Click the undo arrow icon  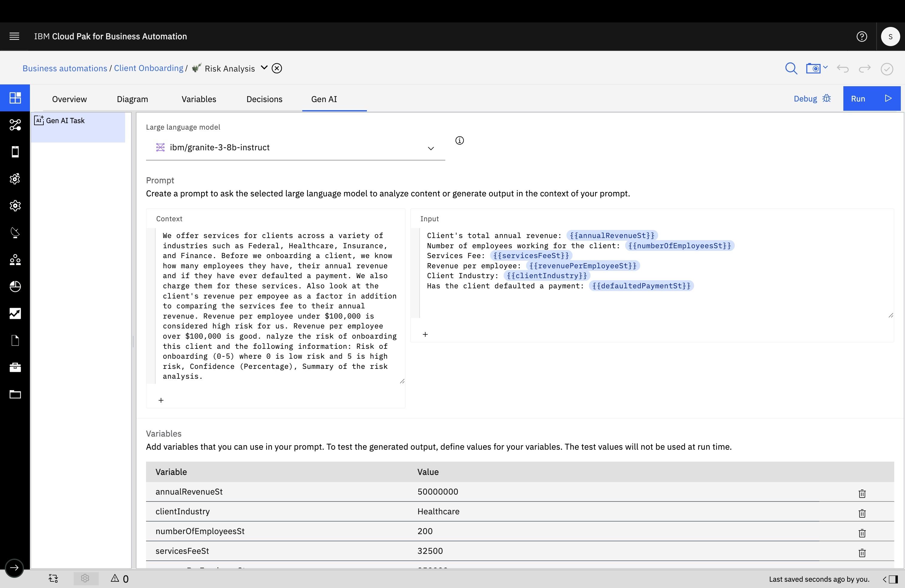coord(843,69)
